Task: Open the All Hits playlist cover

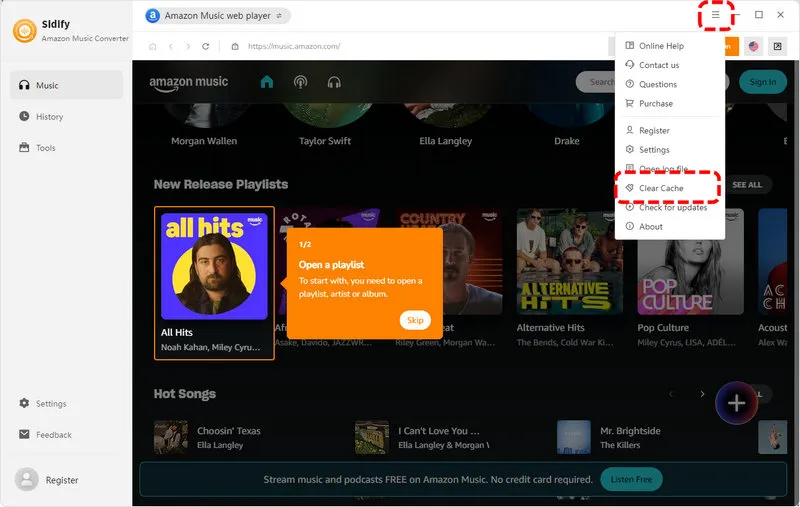Action: point(214,266)
